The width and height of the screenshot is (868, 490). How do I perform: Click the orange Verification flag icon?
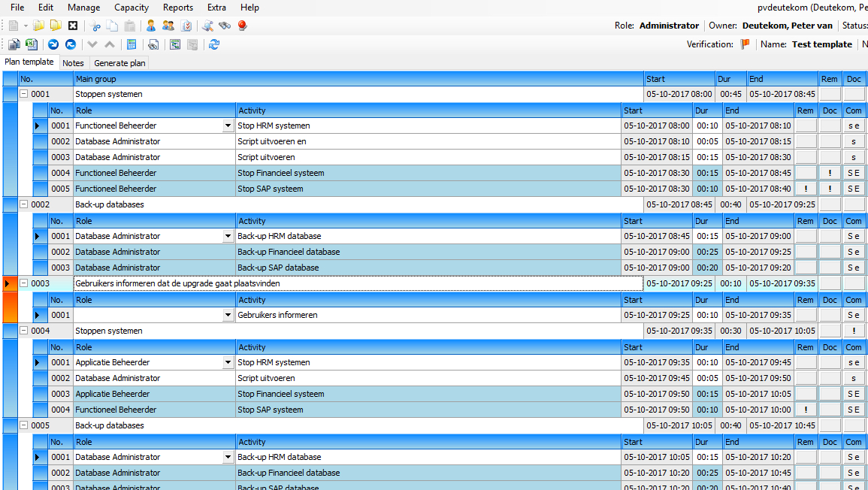coord(745,44)
